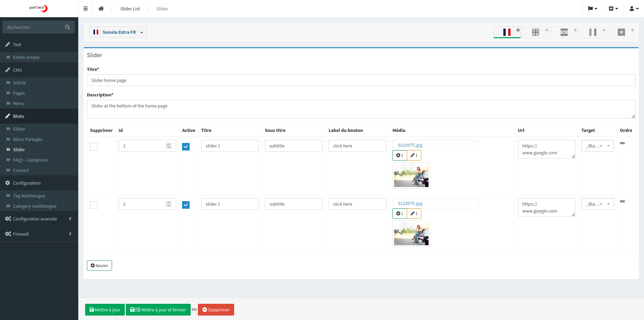Open the gear settings on the French flag tab
The image size is (644, 320).
(x=518, y=30)
